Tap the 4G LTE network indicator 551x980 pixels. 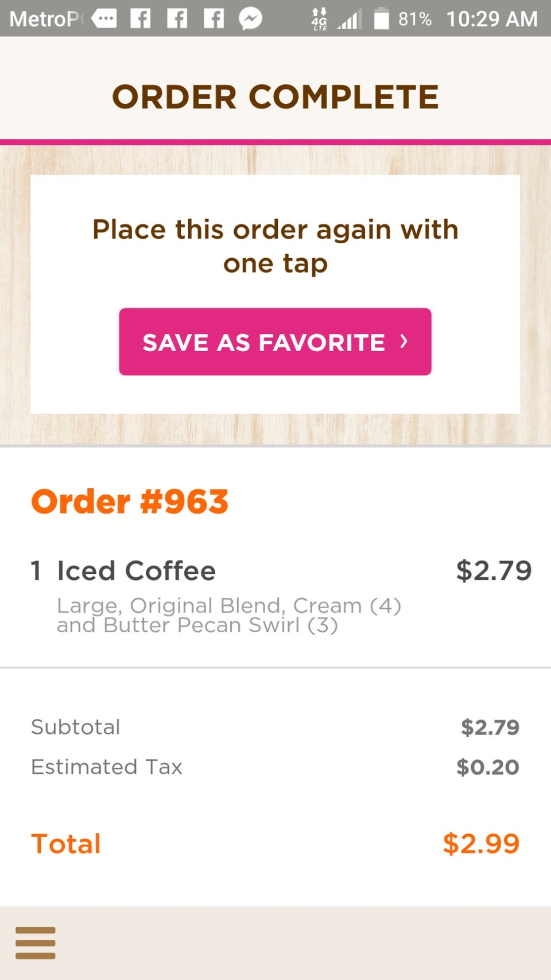click(x=319, y=18)
